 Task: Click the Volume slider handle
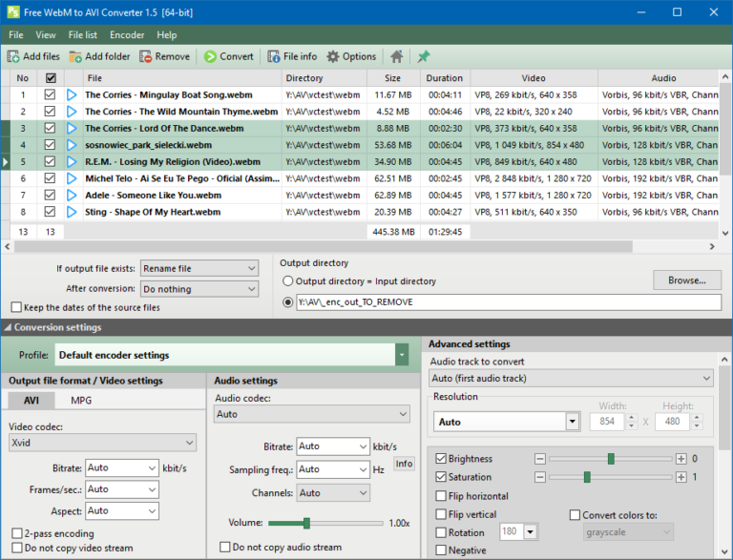306,523
